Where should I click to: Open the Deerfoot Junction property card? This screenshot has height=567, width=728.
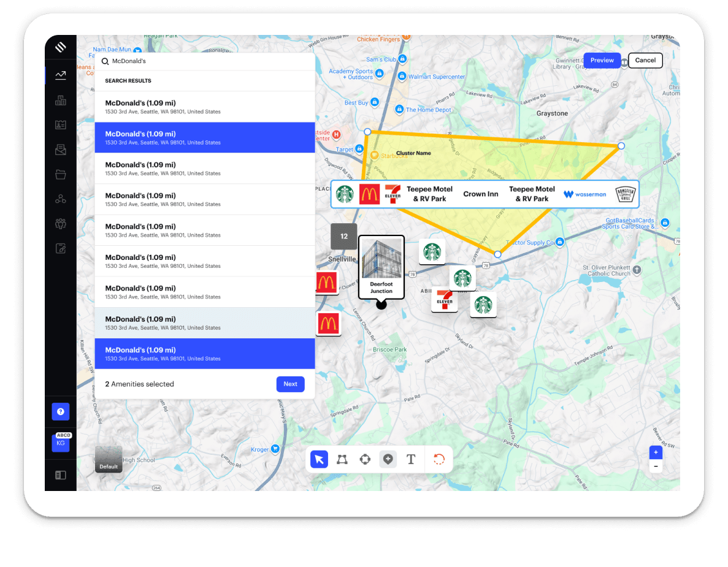pyautogui.click(x=381, y=267)
